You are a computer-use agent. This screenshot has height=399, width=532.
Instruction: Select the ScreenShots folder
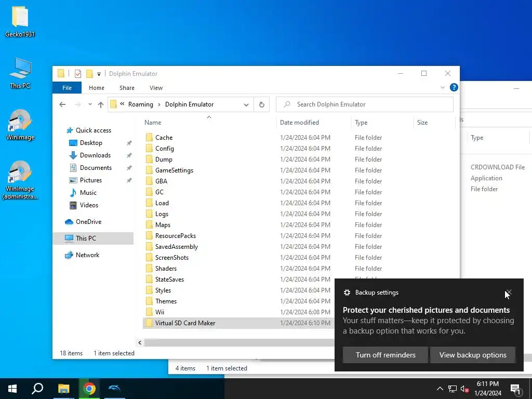(171, 258)
